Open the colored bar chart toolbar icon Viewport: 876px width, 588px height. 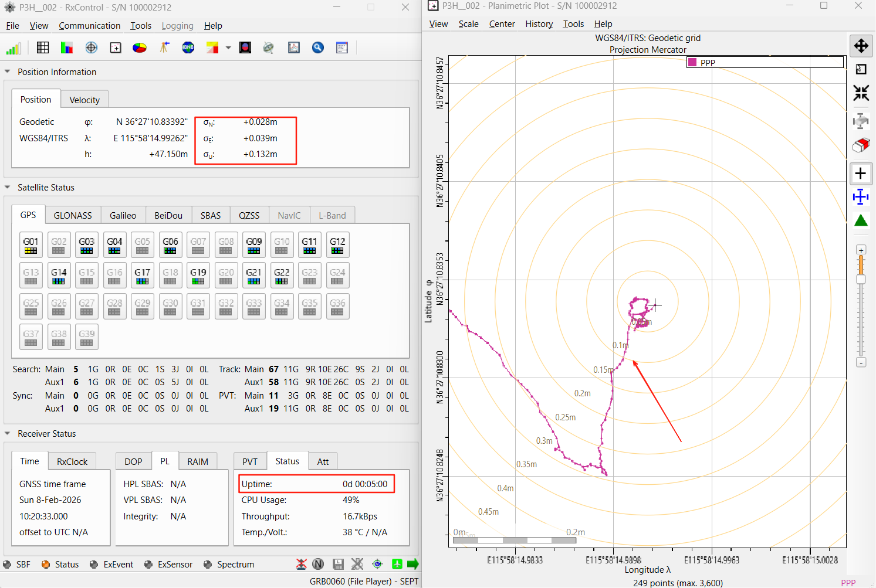(67, 47)
